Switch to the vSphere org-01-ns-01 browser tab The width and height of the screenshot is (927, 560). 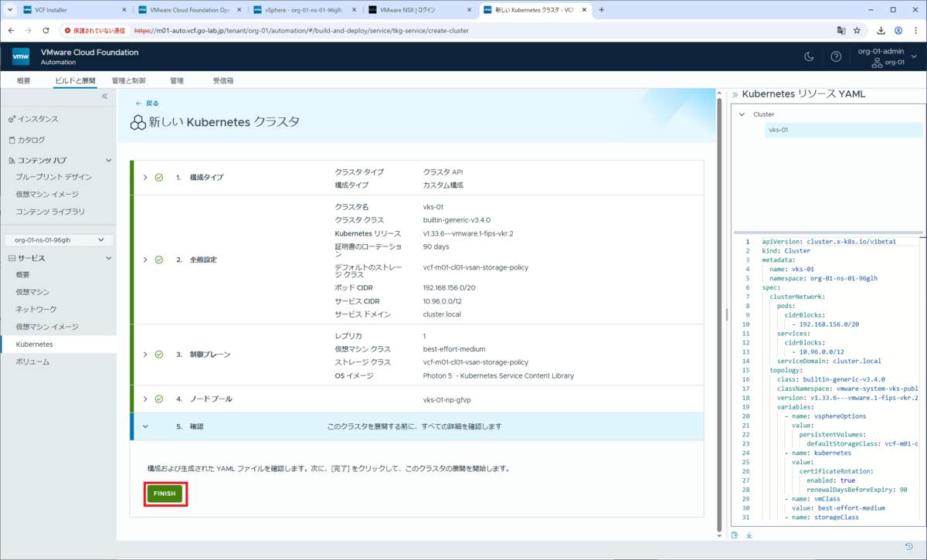tap(305, 10)
